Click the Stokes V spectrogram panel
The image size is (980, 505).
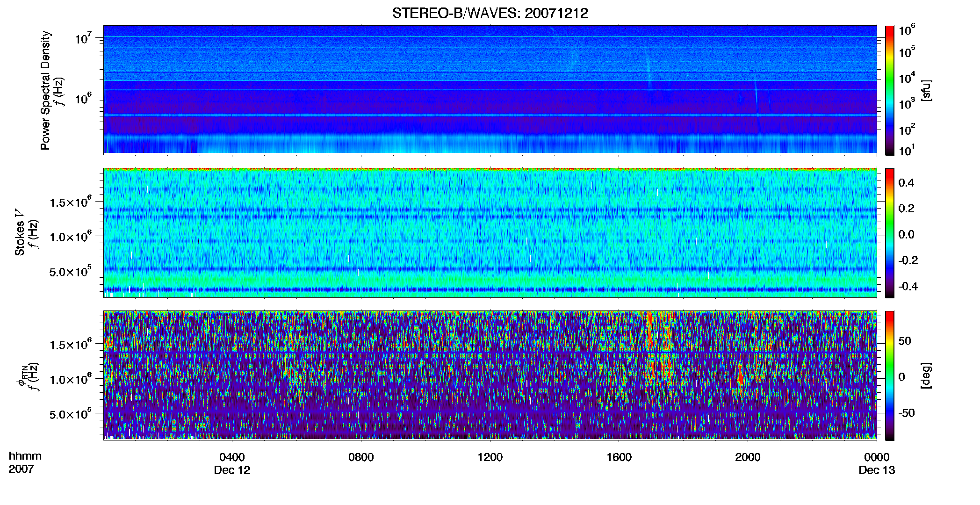point(490,233)
